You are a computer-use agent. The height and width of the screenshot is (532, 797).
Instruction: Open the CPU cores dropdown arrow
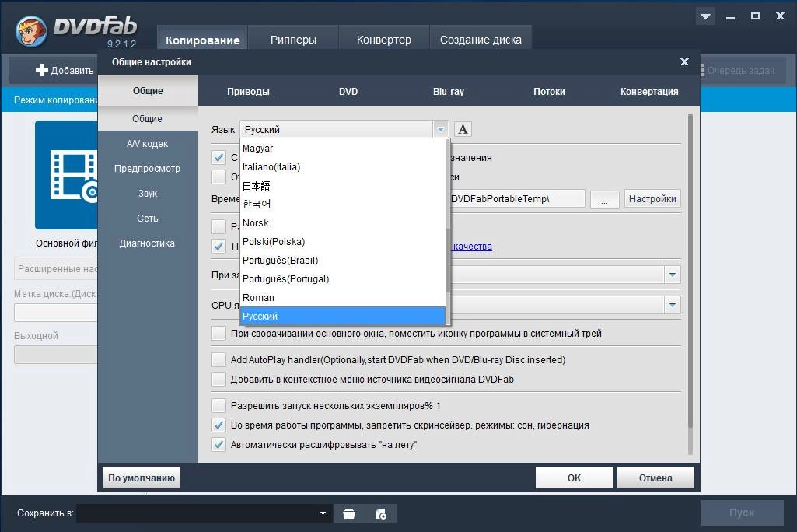(x=673, y=305)
